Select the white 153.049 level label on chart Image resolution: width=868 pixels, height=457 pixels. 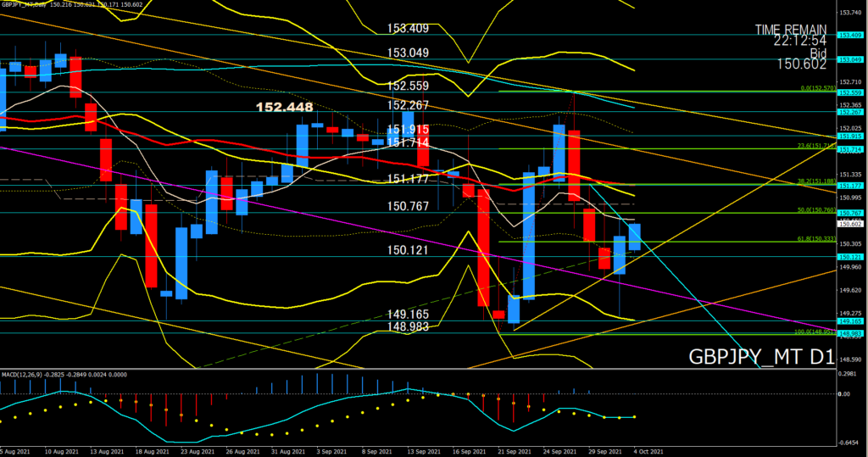tap(408, 53)
